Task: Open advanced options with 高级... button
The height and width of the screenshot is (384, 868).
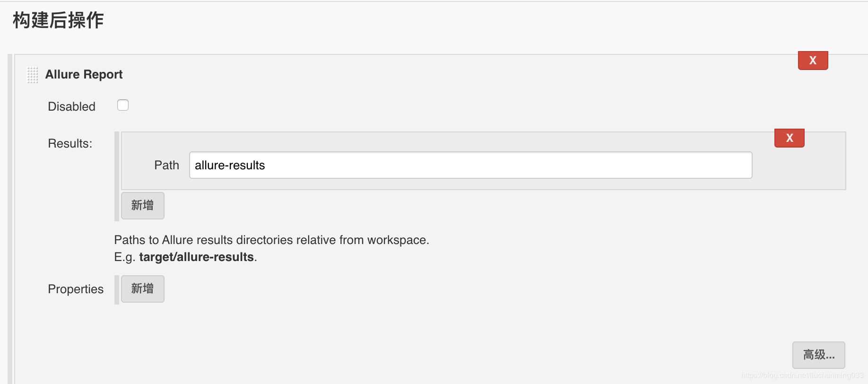Action: [x=818, y=355]
